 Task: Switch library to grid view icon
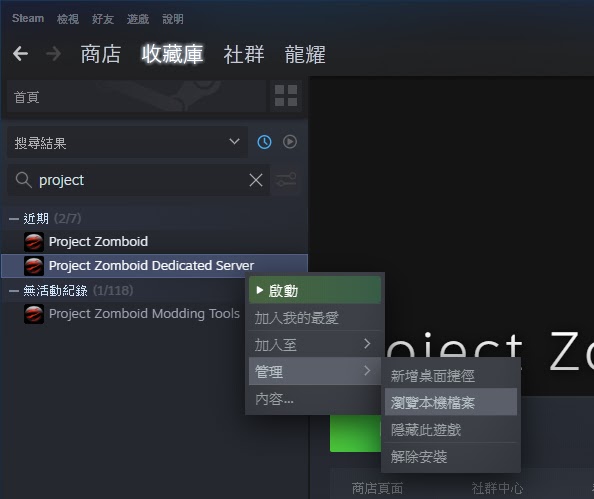[x=286, y=95]
